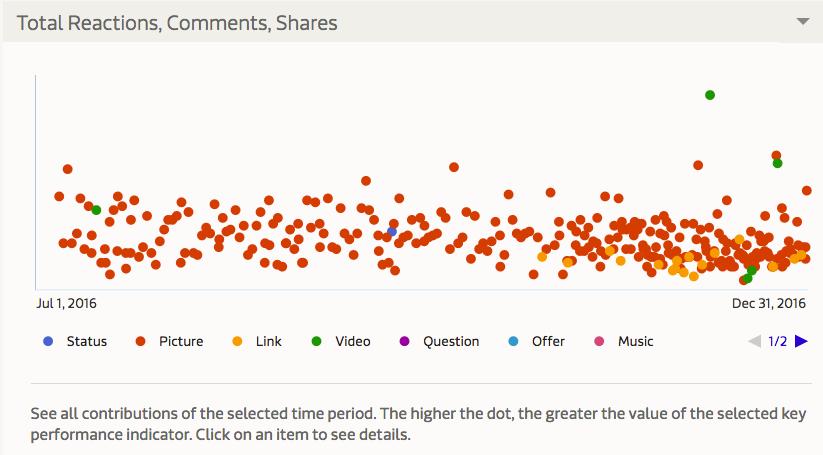Screen dimensions: 823x455
Task: Go to next legend page arrow
Action: click(x=801, y=341)
